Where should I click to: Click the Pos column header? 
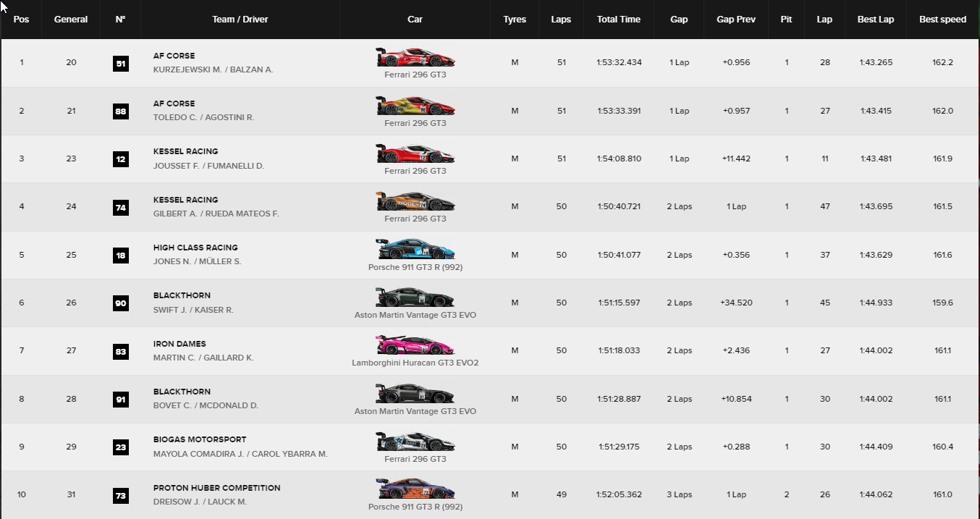point(22,20)
